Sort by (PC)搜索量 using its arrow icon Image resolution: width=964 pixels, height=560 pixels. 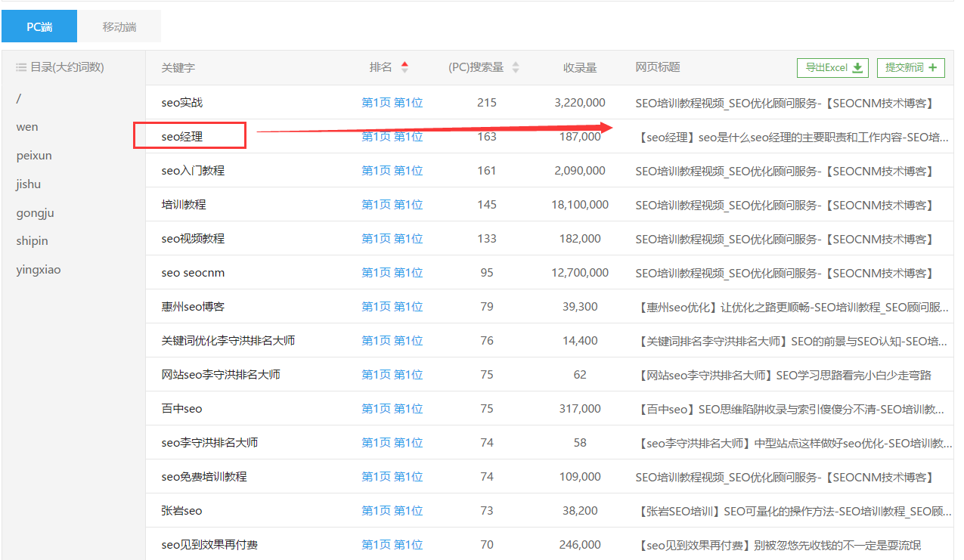pyautogui.click(x=516, y=67)
